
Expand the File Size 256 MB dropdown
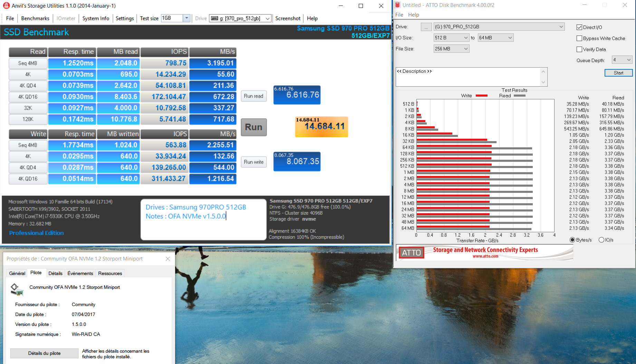click(465, 49)
